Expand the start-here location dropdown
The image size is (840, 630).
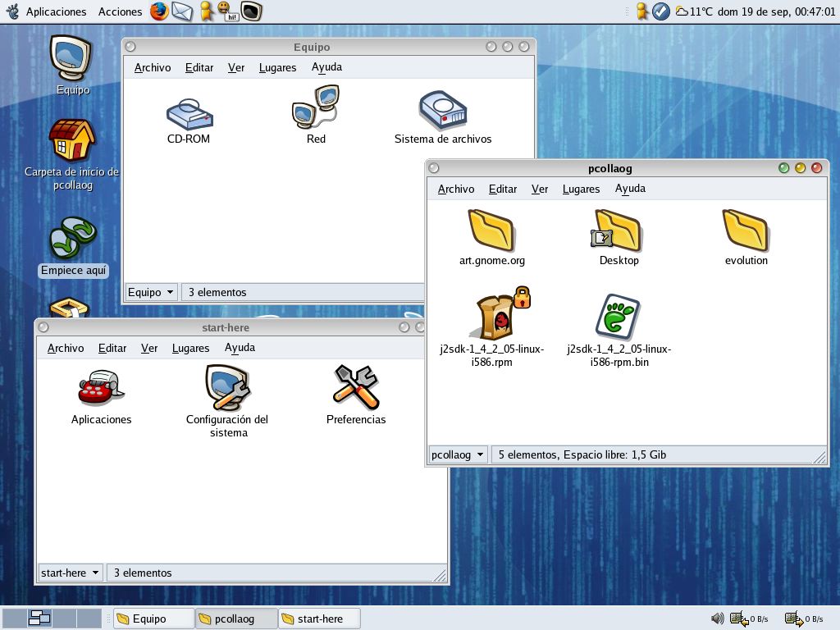pyautogui.click(x=70, y=573)
